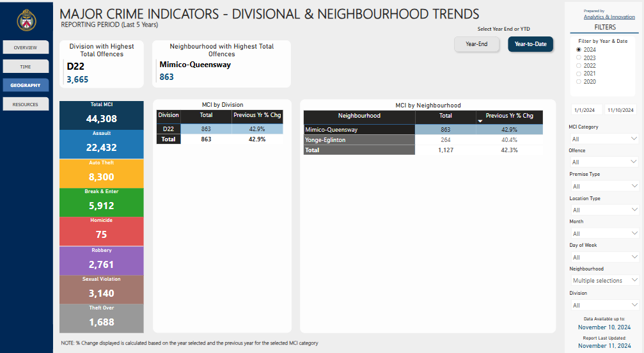Select the yellow Auto Theft tile
Image resolution: width=644 pixels, height=353 pixels.
point(101,173)
